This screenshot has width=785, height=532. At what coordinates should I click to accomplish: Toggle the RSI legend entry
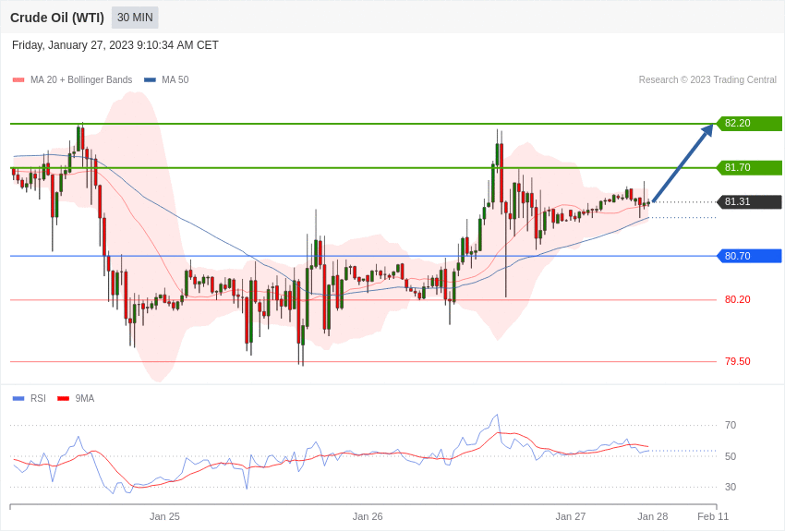(29, 398)
